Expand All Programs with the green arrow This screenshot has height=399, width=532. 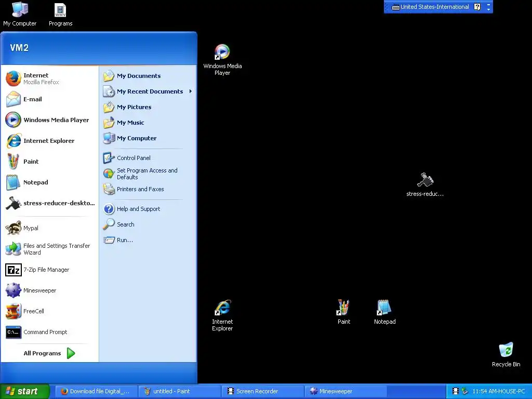71,353
